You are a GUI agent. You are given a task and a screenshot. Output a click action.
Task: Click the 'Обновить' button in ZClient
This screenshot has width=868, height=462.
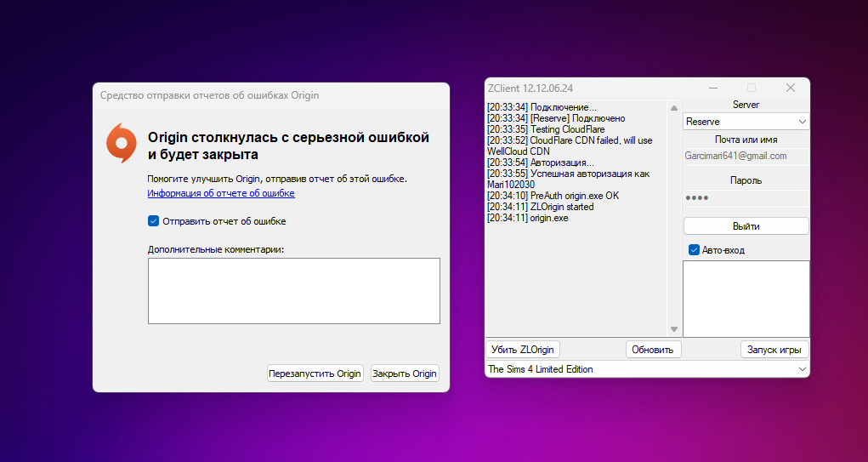tap(653, 350)
